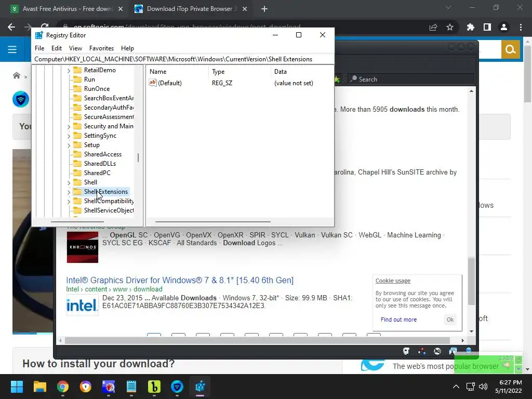Expand the RetailDemo registry key

click(69, 70)
